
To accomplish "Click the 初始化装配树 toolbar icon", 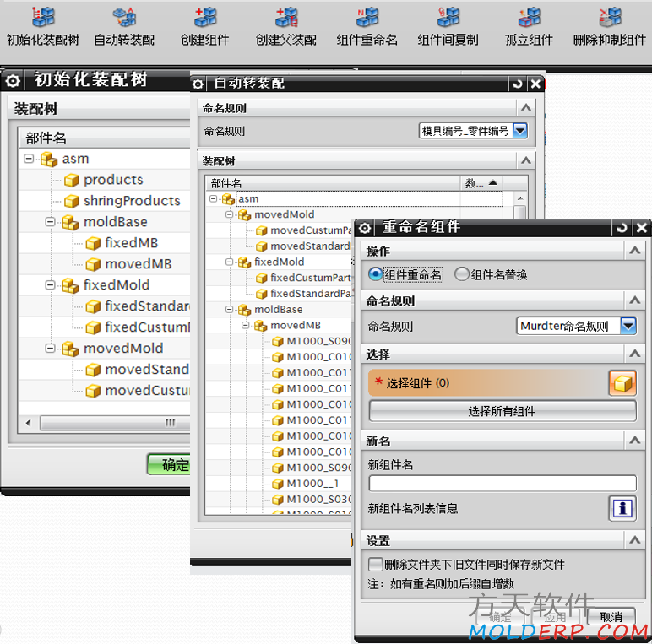I will tap(42, 17).
